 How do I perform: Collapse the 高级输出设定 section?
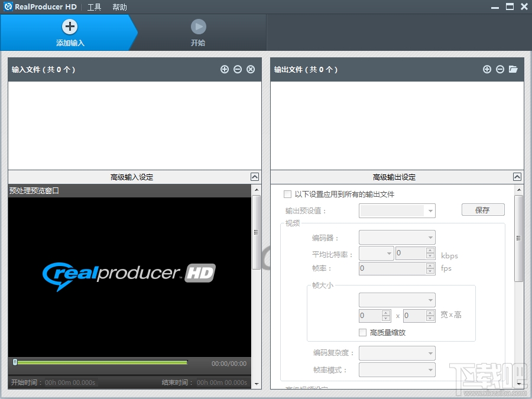(517, 176)
